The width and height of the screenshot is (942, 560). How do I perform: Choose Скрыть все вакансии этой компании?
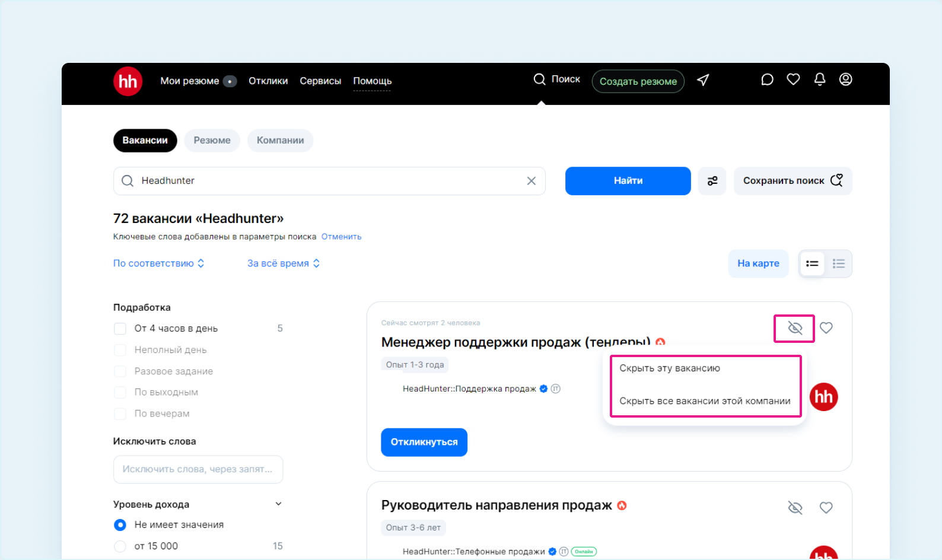click(706, 402)
